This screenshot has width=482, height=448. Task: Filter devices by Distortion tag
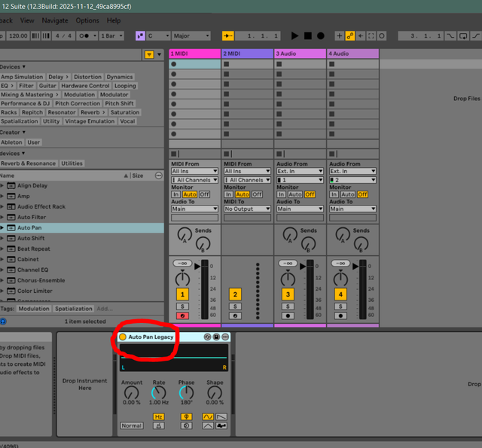[87, 77]
